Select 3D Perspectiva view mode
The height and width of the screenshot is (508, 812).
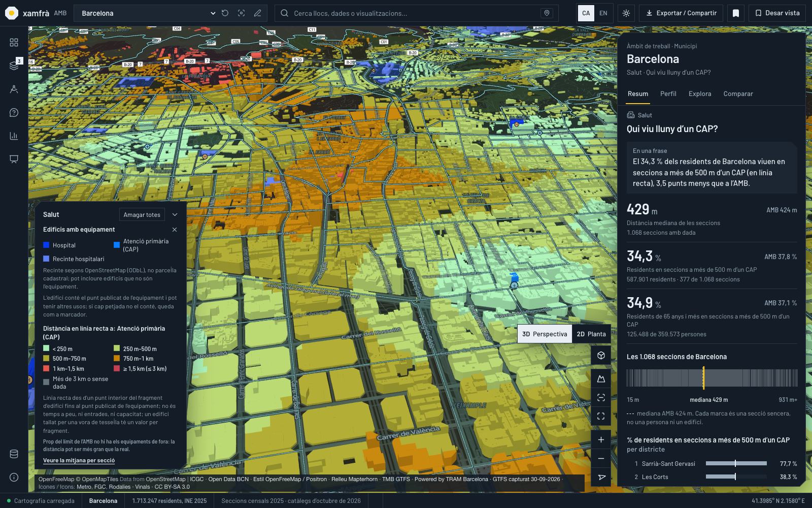pyautogui.click(x=545, y=334)
